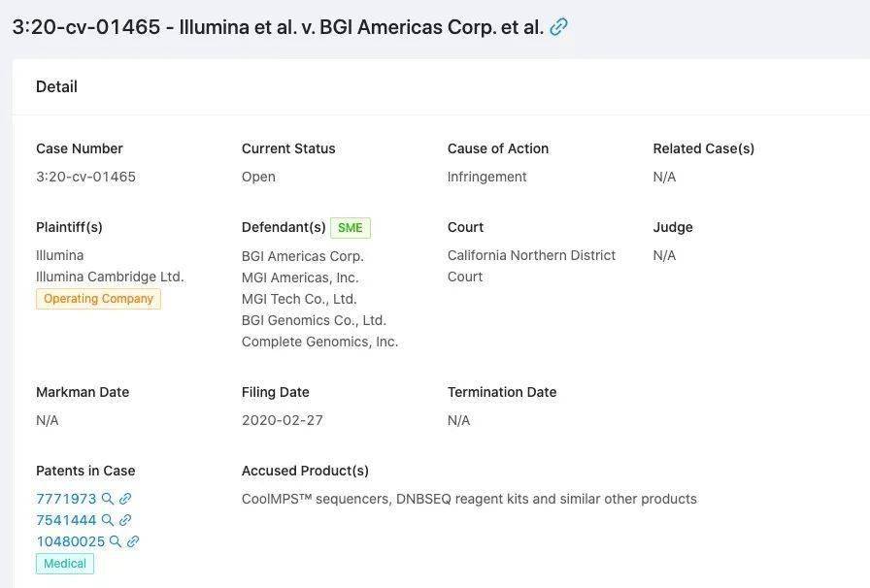This screenshot has width=870, height=588.
Task: Click plaintiff Illumina Cambridge Ltd.
Action: tap(110, 277)
